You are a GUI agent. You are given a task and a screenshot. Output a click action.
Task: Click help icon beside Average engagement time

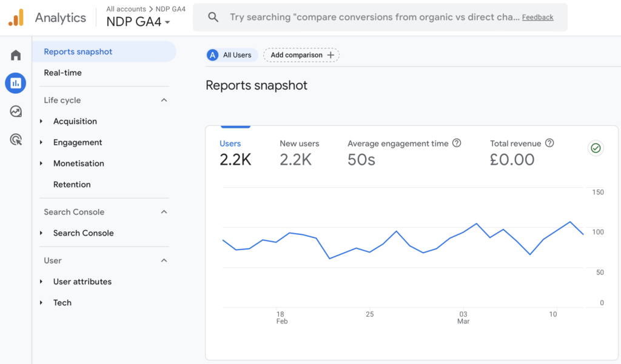pos(457,143)
